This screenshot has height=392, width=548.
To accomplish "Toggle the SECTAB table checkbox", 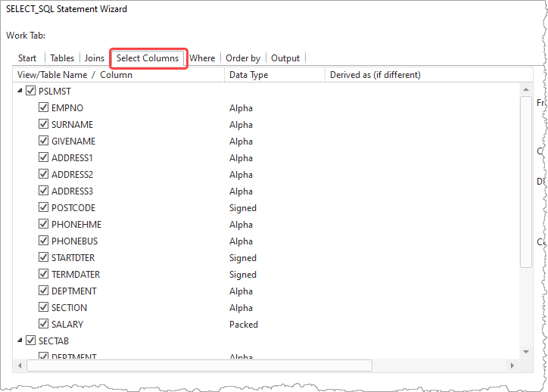I will pos(30,341).
